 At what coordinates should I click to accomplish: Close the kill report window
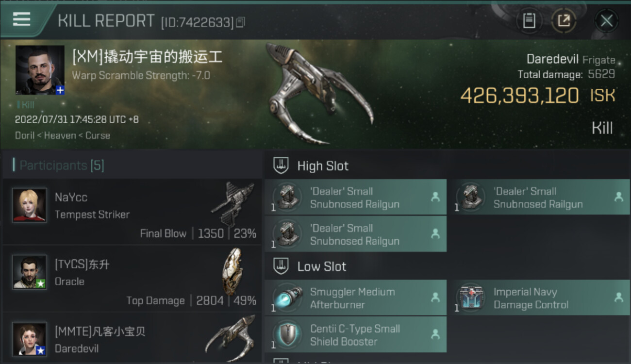606,21
